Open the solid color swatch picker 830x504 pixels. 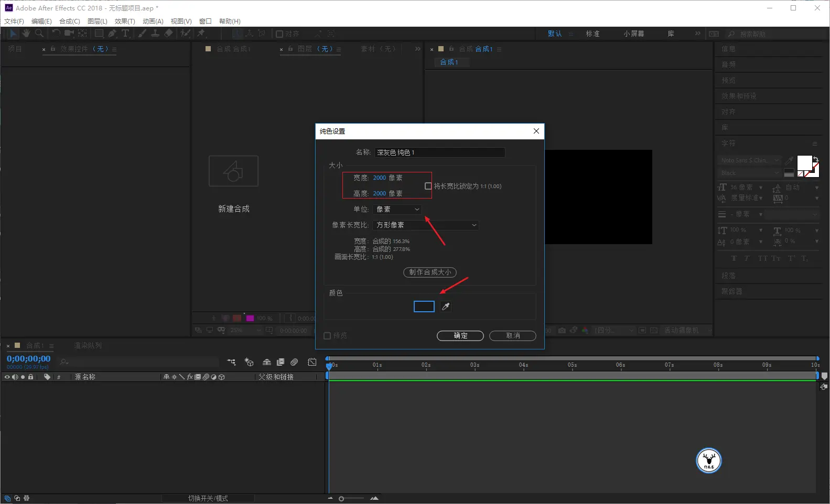pos(424,306)
